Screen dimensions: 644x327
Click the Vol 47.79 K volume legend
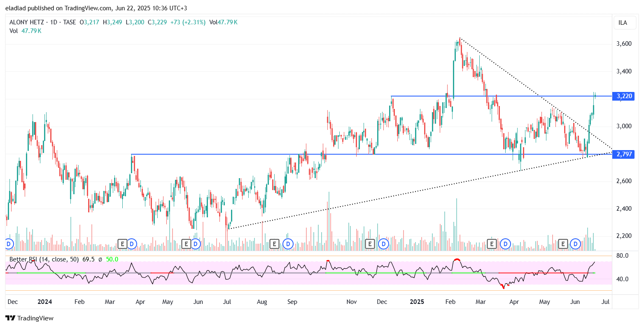[x=26, y=31]
